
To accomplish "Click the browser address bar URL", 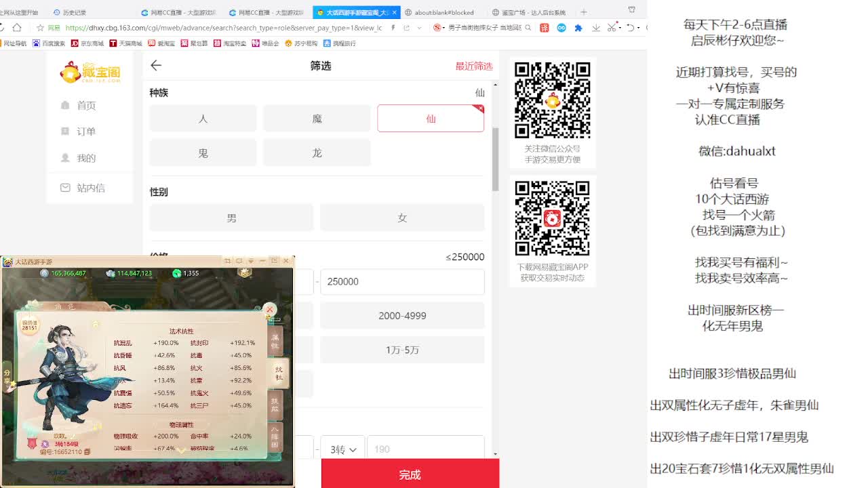I will (224, 28).
